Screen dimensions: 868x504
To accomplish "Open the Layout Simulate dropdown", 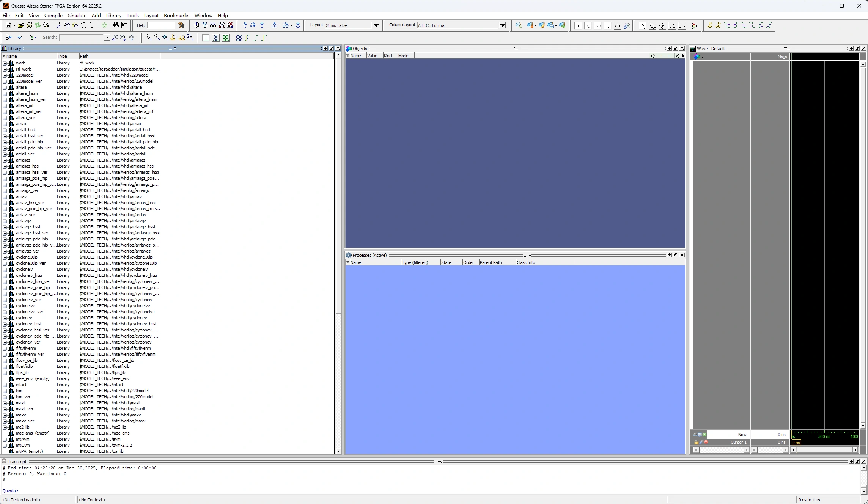I will tap(376, 25).
